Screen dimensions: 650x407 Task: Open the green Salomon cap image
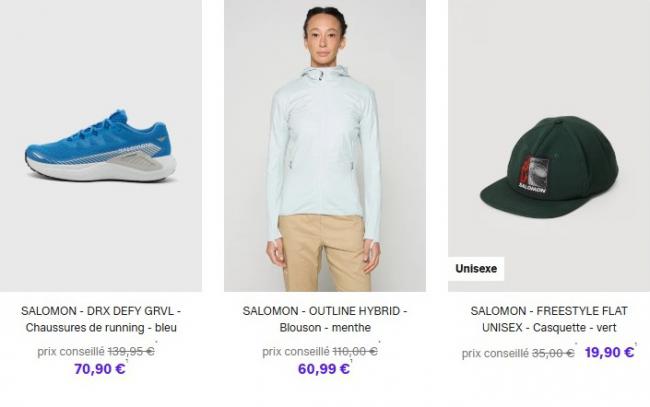[x=549, y=145]
